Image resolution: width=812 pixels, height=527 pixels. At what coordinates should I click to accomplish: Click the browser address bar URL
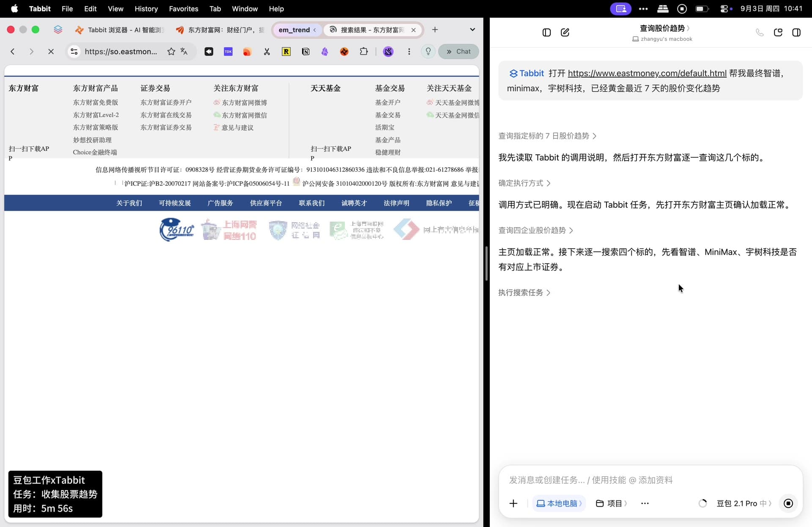click(121, 52)
